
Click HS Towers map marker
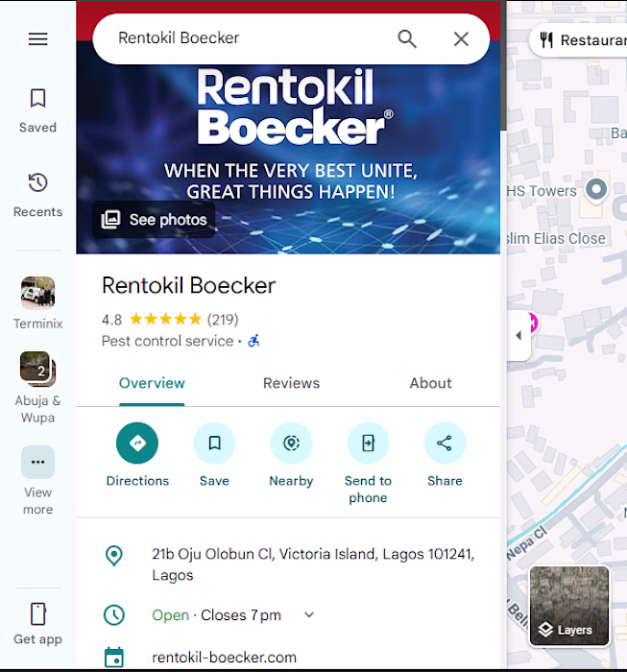tap(596, 189)
